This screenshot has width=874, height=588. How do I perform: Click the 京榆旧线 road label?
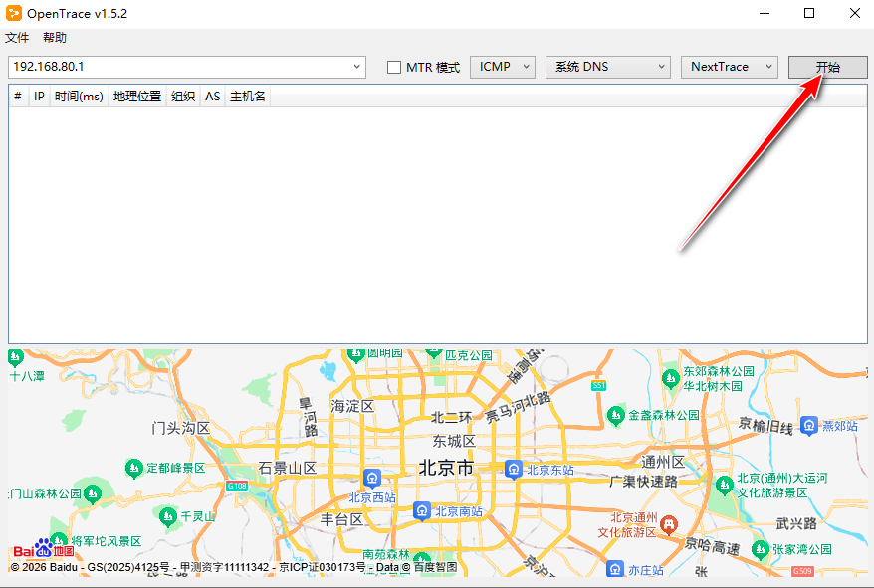click(765, 426)
